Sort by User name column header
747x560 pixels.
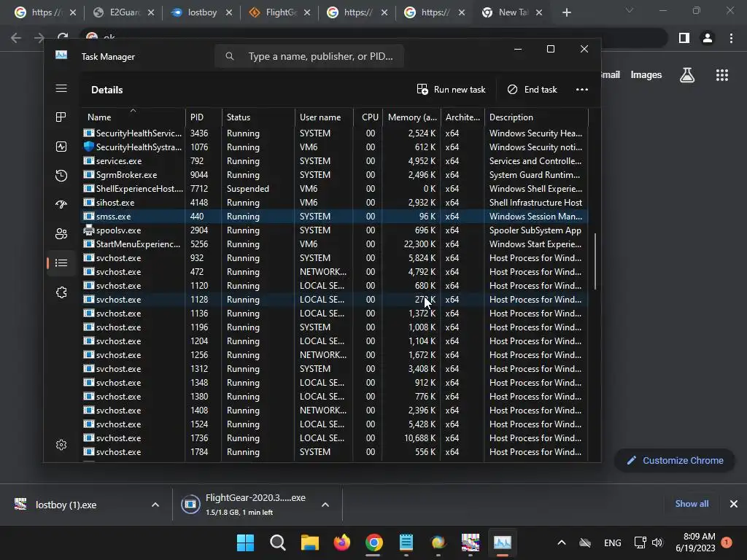323,117
